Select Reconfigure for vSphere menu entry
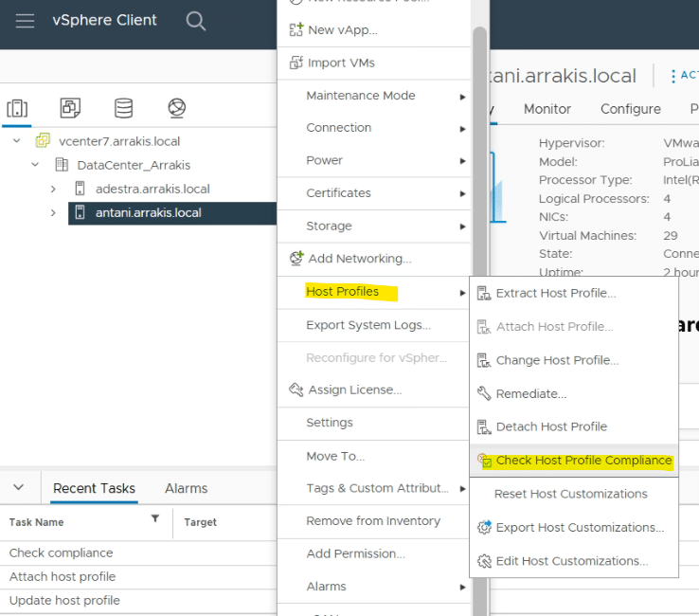699x616 pixels. click(x=373, y=357)
